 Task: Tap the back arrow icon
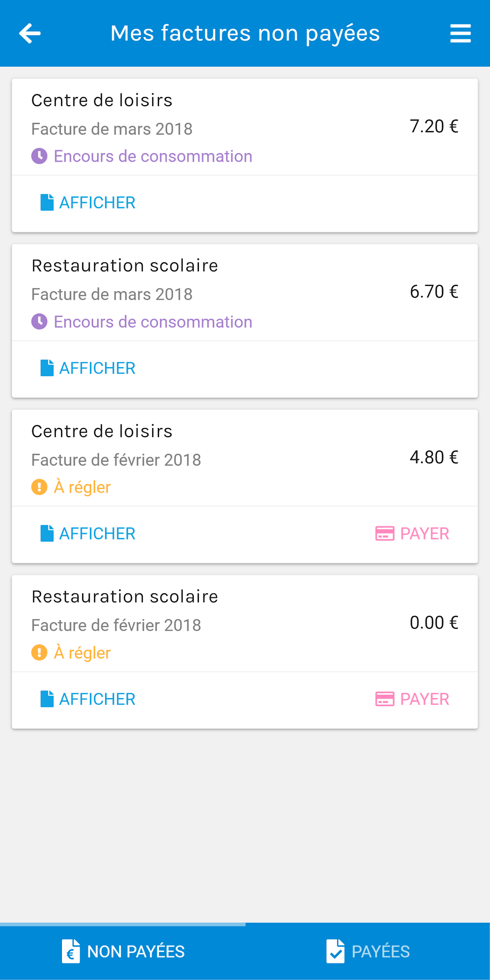[x=30, y=34]
